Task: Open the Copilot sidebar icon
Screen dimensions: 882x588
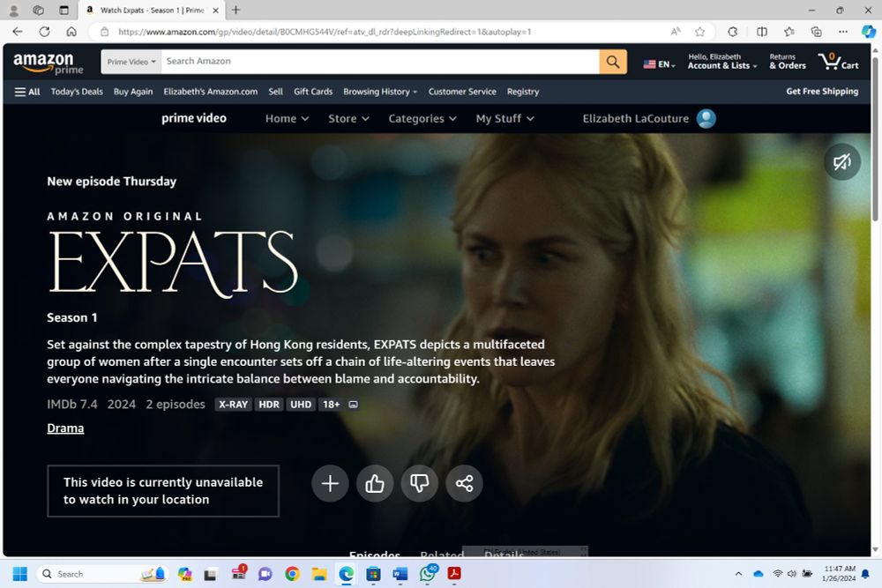Action: (869, 32)
